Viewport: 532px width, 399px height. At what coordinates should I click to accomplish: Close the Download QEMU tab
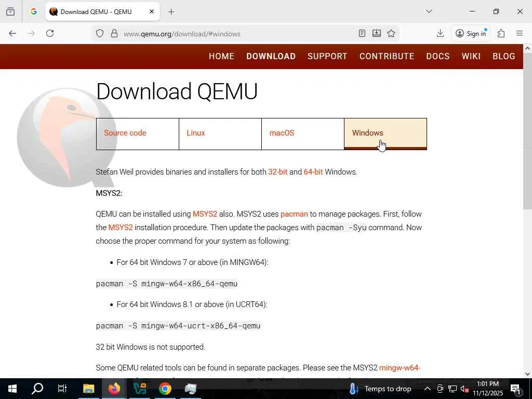(x=152, y=11)
